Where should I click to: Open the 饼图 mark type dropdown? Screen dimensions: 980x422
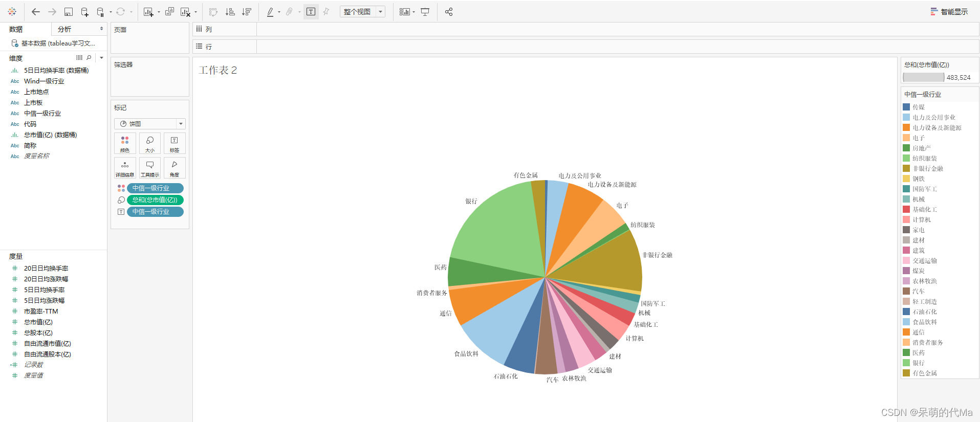[x=150, y=124]
